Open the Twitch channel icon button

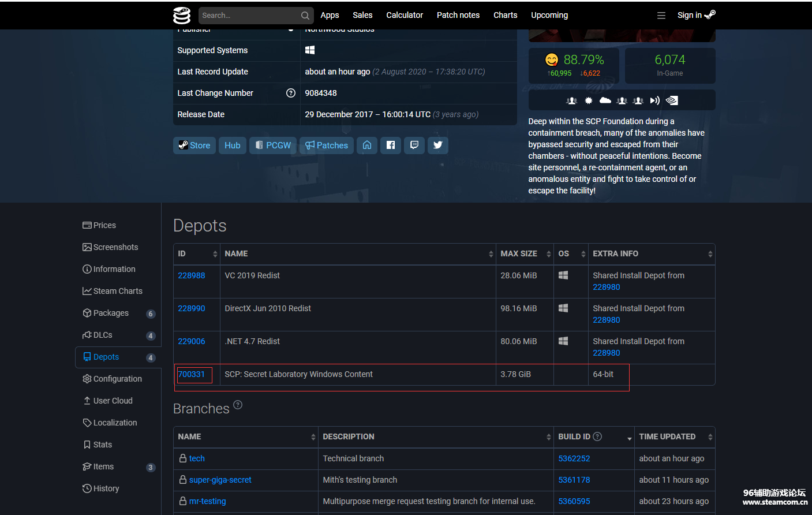(414, 145)
